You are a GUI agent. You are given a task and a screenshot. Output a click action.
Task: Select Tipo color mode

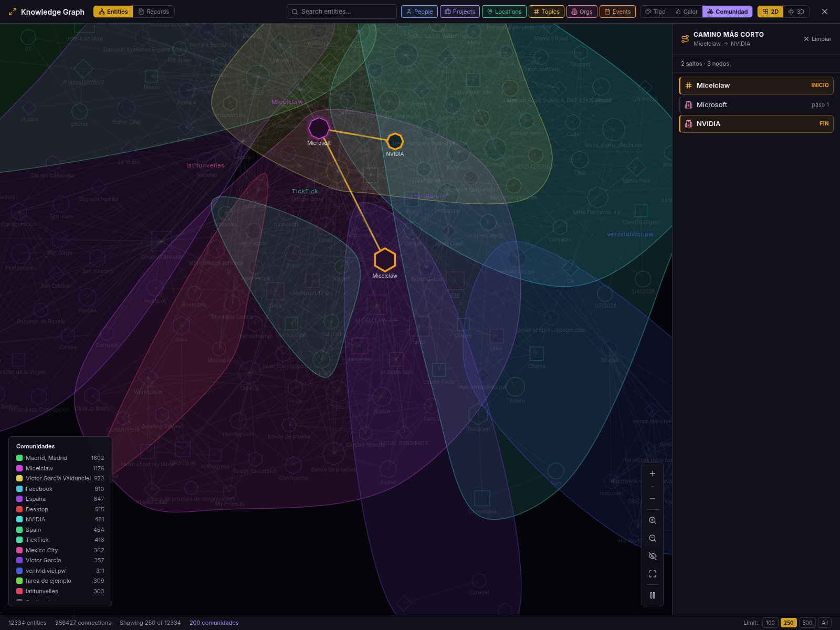point(655,12)
